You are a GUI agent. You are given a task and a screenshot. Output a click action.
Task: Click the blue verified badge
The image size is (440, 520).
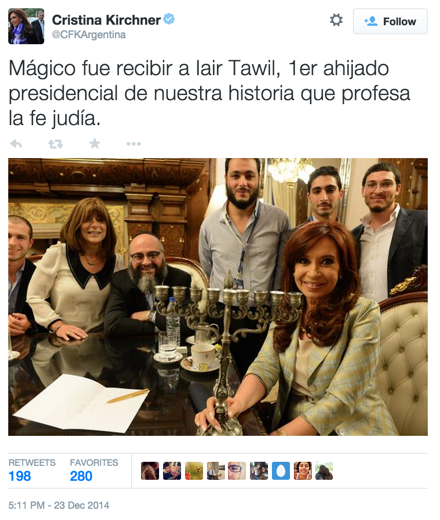(x=170, y=19)
